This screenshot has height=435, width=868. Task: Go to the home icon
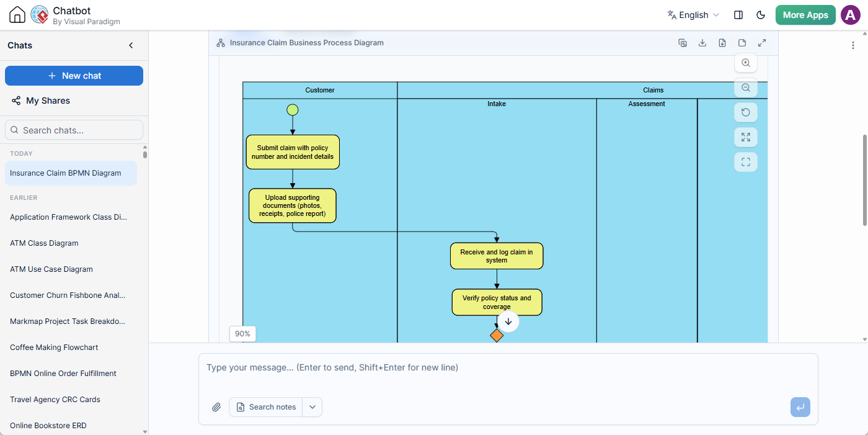[17, 15]
